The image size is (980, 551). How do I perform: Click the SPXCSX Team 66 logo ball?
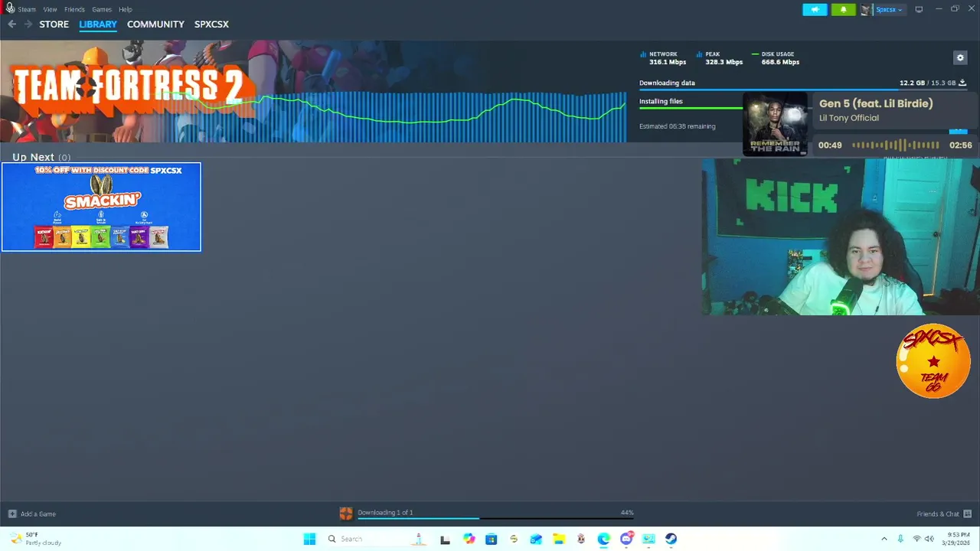933,361
